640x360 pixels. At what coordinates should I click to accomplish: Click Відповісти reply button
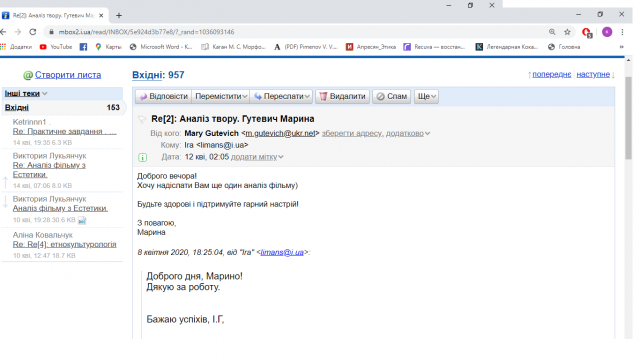(x=163, y=96)
